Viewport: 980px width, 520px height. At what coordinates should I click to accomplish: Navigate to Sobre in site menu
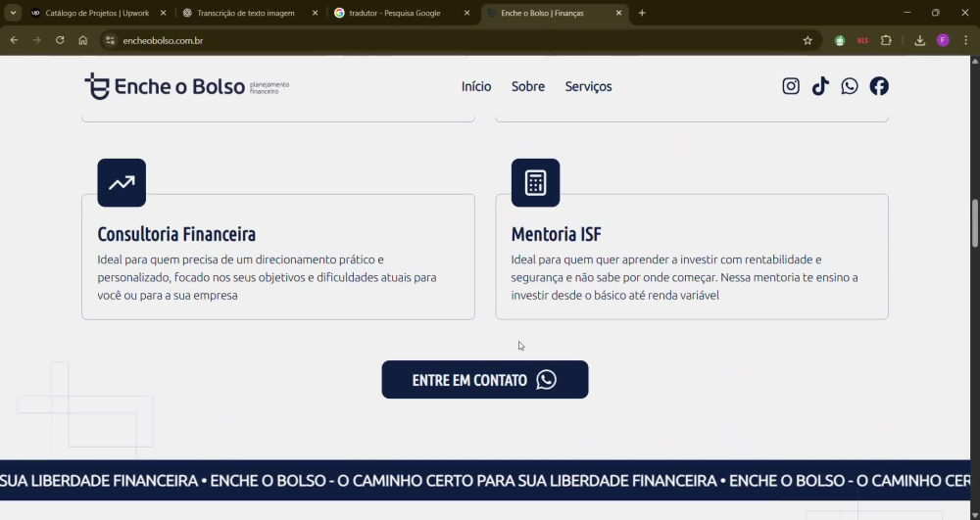[528, 86]
